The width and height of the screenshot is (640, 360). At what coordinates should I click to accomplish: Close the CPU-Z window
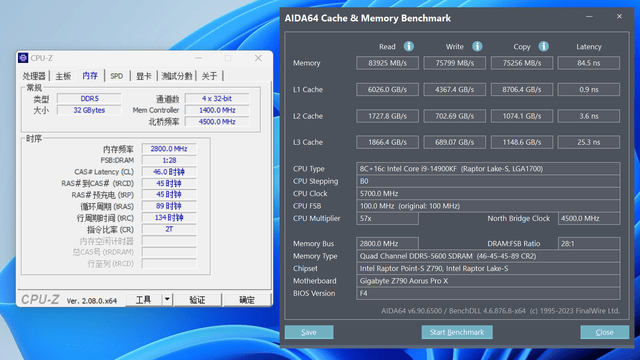point(258,58)
